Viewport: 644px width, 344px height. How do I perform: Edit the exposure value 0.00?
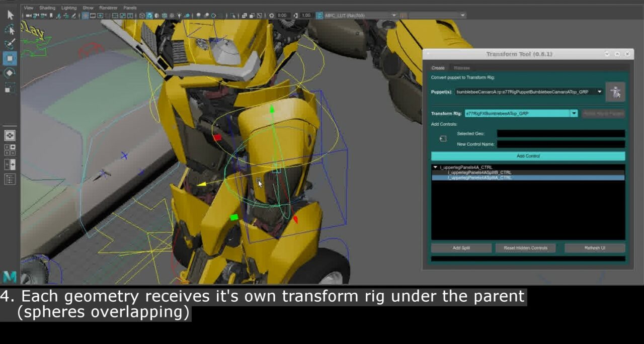[x=282, y=16]
